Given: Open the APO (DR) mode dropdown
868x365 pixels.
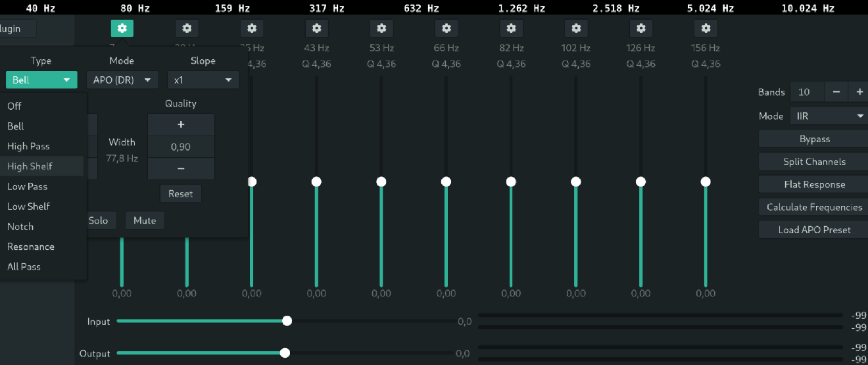Looking at the screenshot, I should [x=122, y=80].
